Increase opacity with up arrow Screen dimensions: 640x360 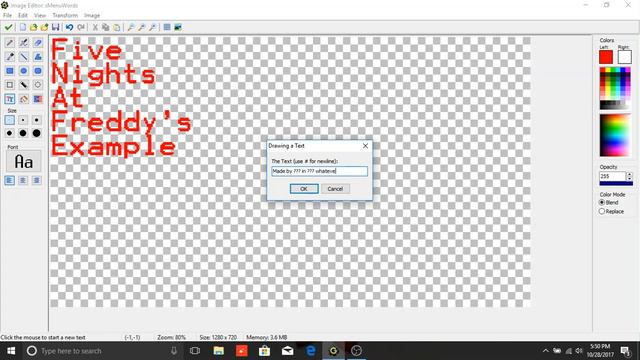629,174
